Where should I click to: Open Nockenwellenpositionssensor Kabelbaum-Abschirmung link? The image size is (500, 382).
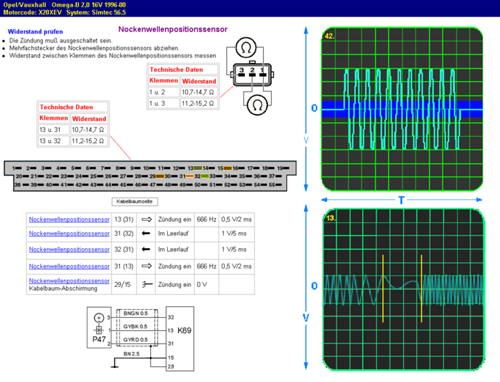pos(69,281)
